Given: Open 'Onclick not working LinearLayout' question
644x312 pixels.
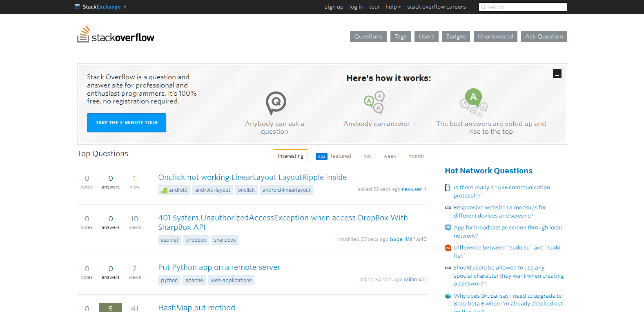Looking at the screenshot, I should [x=252, y=177].
